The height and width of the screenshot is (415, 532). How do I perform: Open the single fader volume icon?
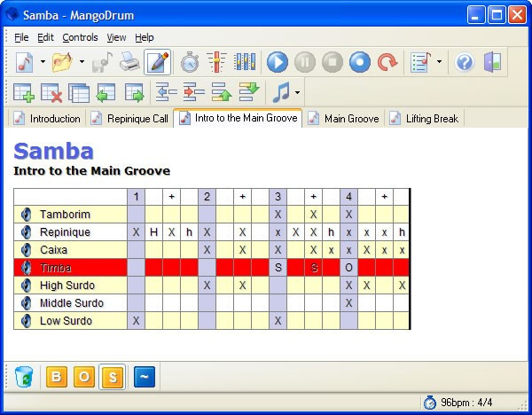[x=216, y=62]
